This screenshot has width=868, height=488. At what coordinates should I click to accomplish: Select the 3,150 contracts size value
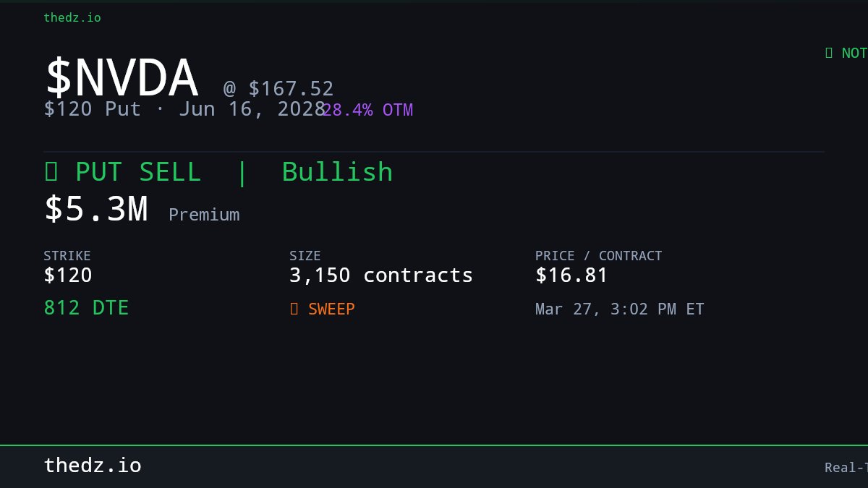[x=380, y=275]
